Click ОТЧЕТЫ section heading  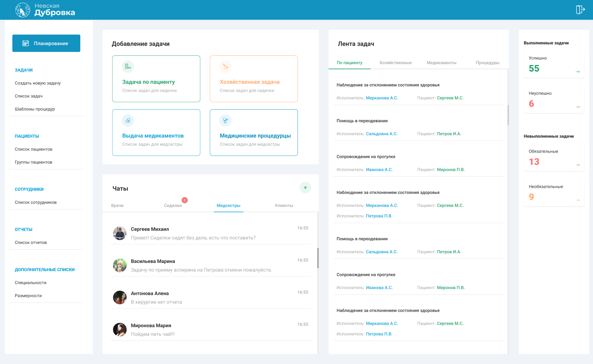tap(24, 230)
